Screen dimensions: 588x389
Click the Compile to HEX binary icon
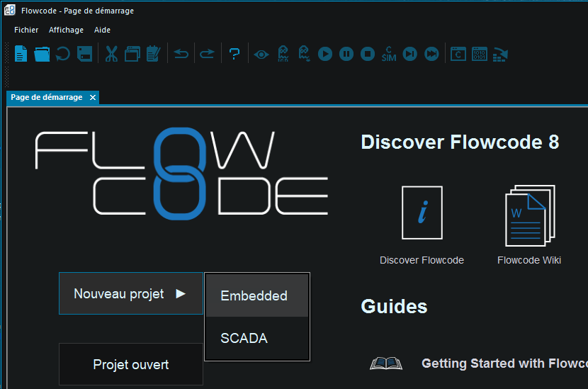480,54
